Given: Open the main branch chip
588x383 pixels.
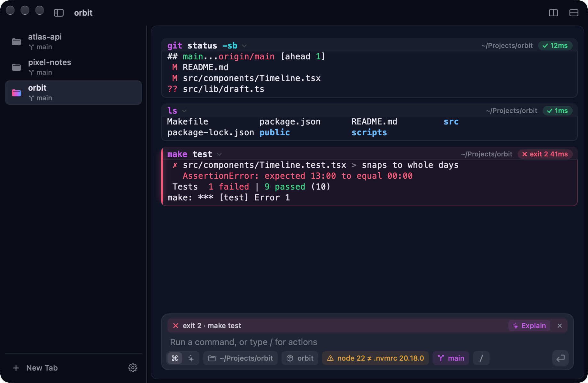Looking at the screenshot, I should tap(451, 358).
